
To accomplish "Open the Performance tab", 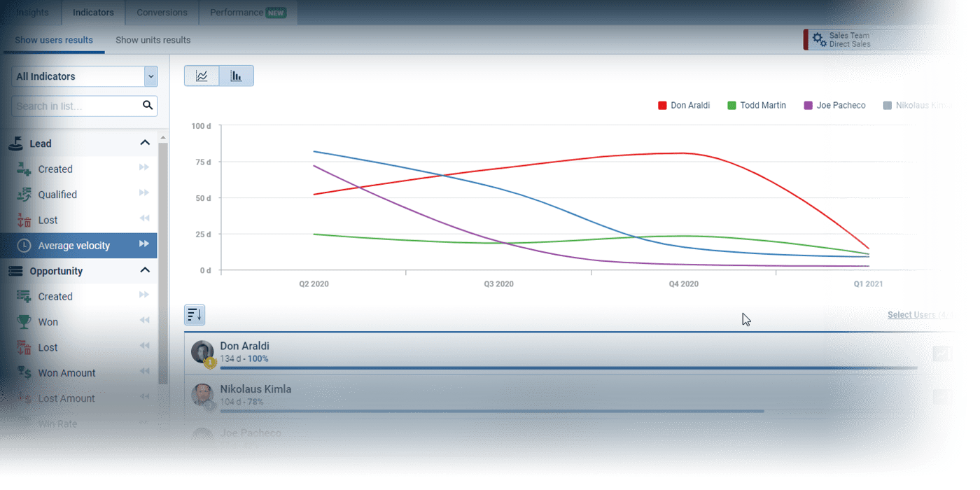I will point(248,13).
